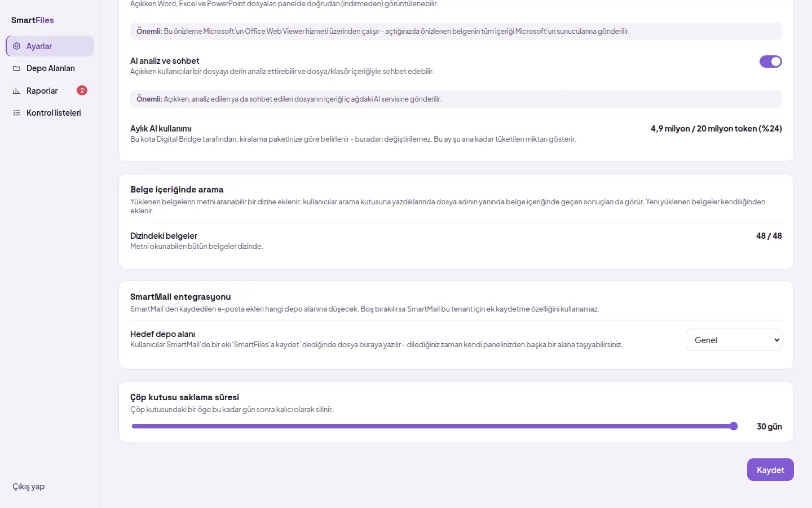This screenshot has width=812, height=508.
Task: Open the Hedef depo alanı dropdown
Action: [x=734, y=340]
